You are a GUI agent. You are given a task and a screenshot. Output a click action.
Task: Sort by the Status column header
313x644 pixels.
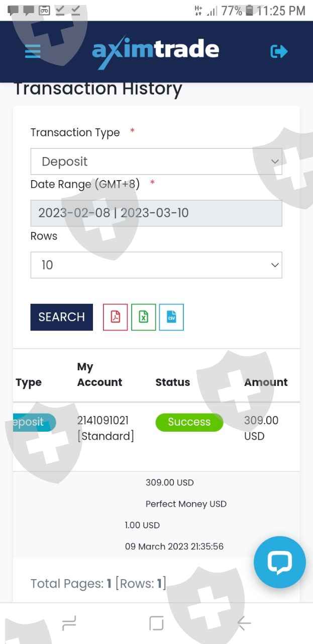(172, 382)
